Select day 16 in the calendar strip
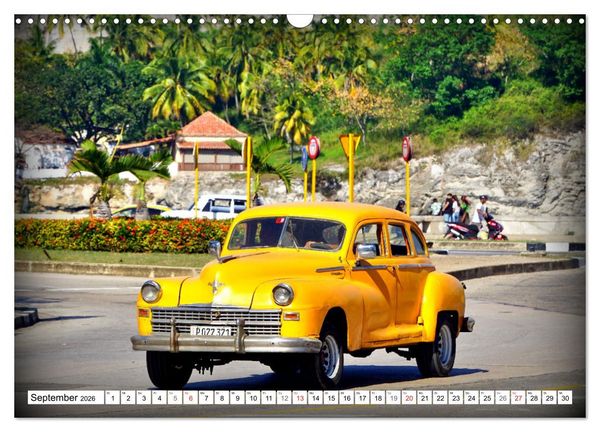Image resolution: width=600 pixels, height=432 pixels. pyautogui.click(x=347, y=398)
